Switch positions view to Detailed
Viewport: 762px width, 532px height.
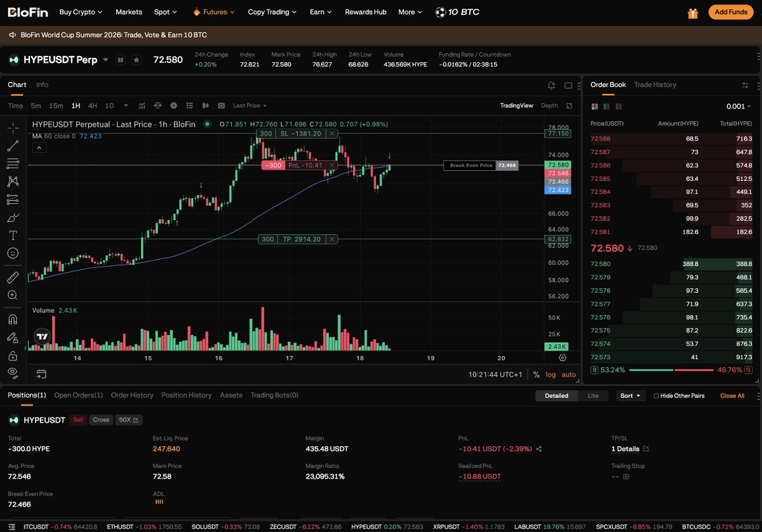[x=556, y=396]
